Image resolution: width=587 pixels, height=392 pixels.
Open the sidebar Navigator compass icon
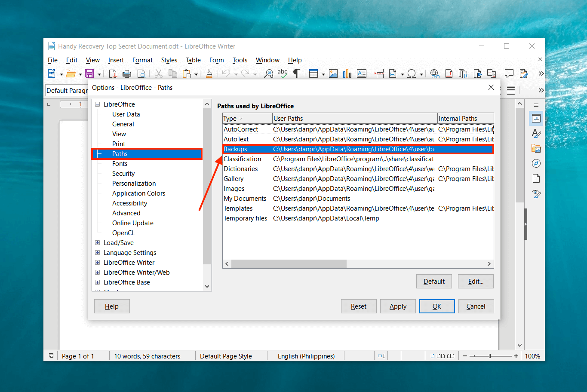point(536,163)
